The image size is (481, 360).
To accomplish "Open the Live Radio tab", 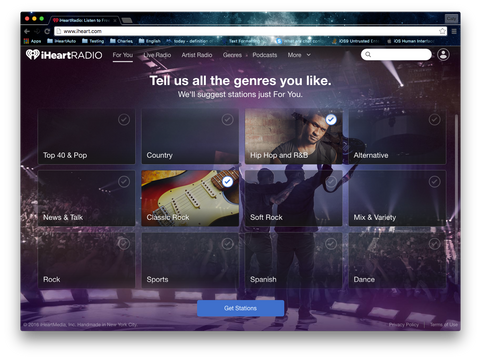I will [157, 55].
